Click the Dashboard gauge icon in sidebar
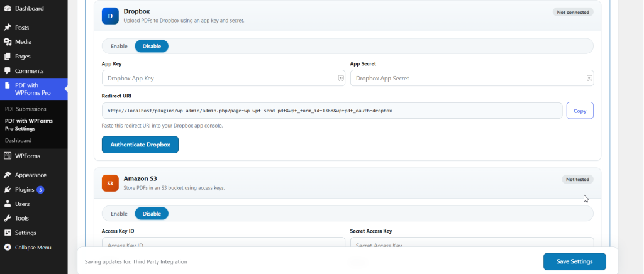The height and width of the screenshot is (274, 644). (x=8, y=8)
